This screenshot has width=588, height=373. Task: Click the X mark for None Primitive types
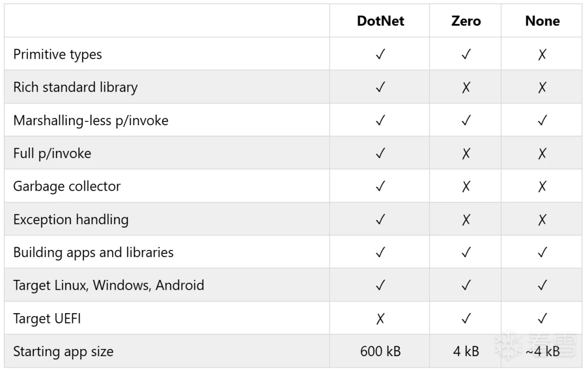coord(542,55)
